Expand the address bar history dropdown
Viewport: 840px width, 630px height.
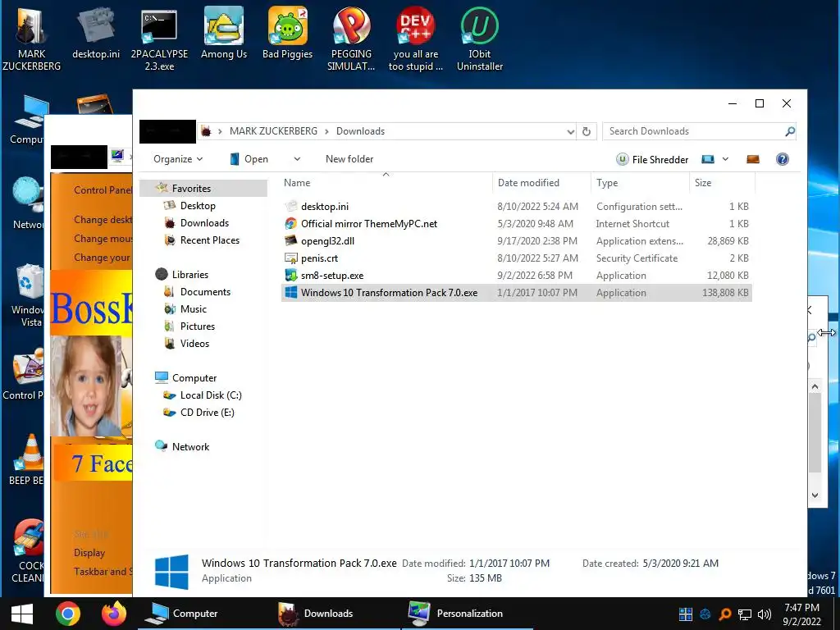[x=571, y=132]
